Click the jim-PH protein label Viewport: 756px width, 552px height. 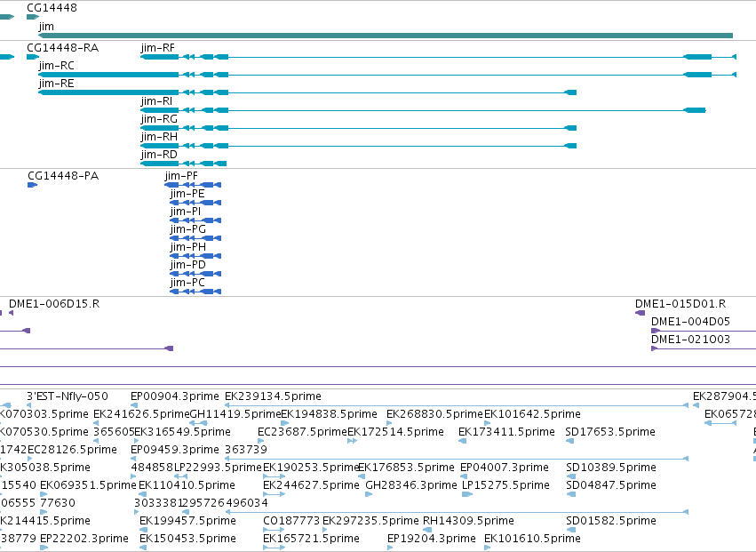(x=188, y=247)
